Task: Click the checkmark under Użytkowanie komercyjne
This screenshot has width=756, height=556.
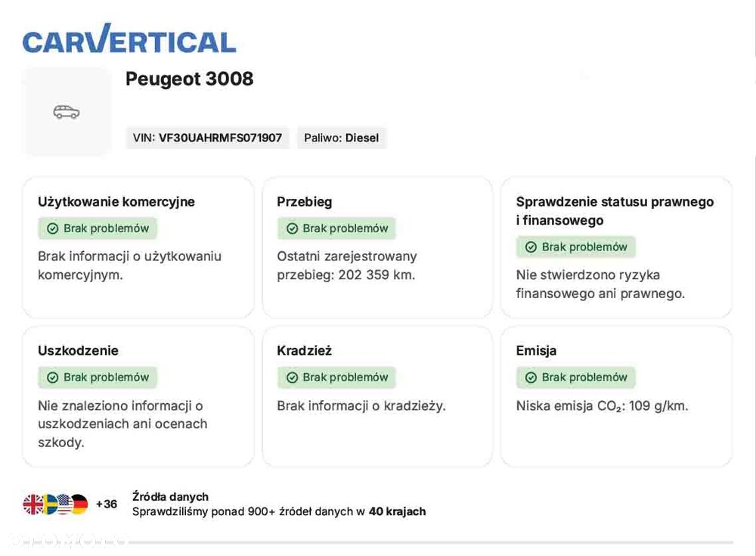Action: (x=53, y=228)
